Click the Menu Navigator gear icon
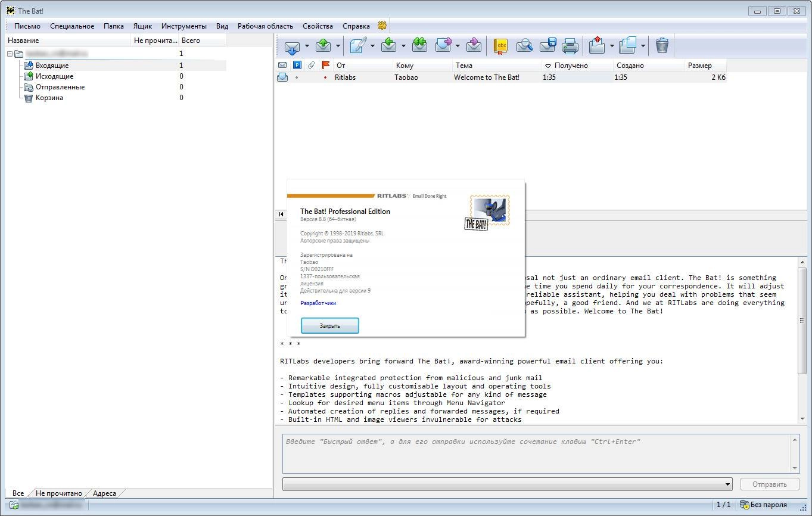The width and height of the screenshot is (812, 516). (382, 26)
